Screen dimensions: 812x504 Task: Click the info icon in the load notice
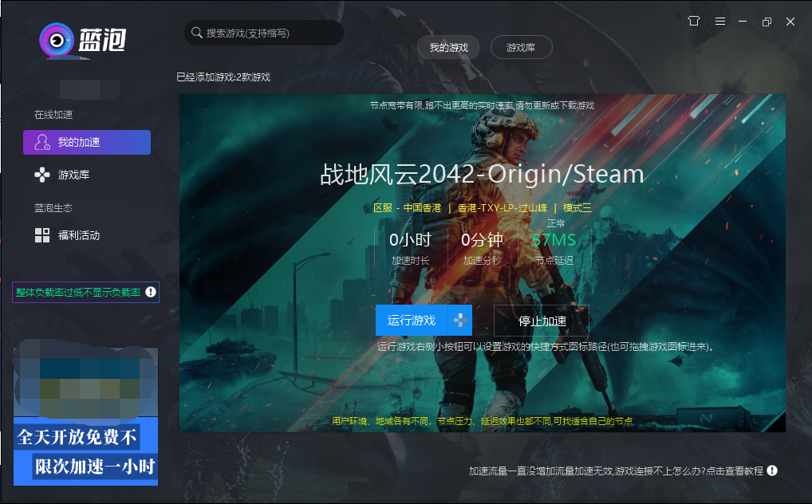[x=151, y=292]
